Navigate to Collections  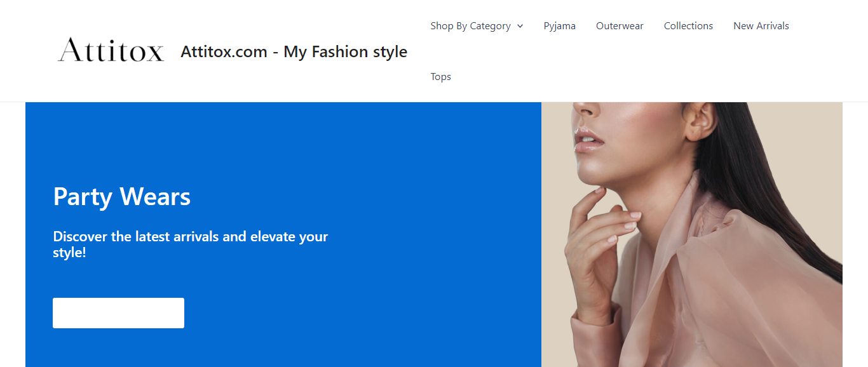(688, 26)
